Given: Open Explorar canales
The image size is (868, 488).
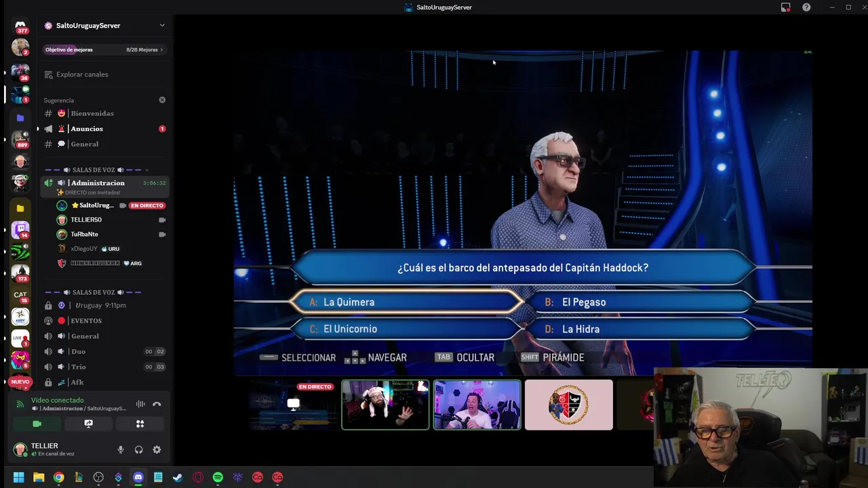Looking at the screenshot, I should (x=82, y=75).
